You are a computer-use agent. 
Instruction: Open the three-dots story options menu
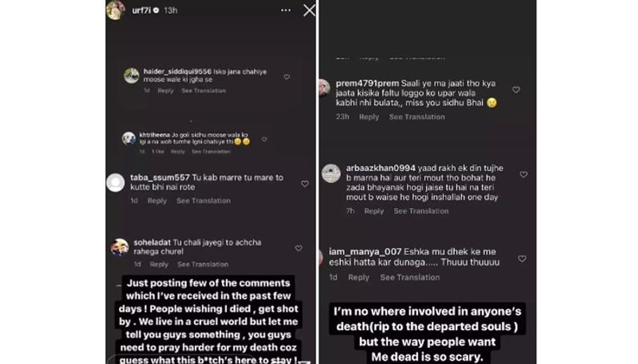286,10
